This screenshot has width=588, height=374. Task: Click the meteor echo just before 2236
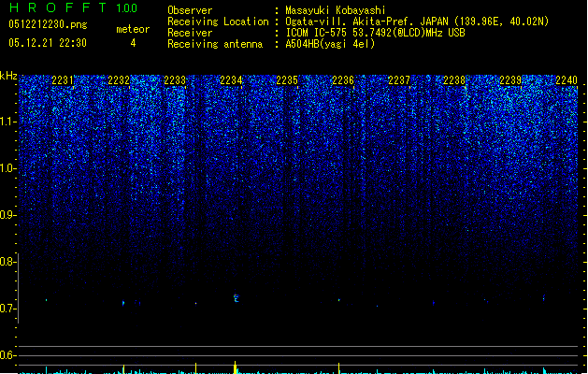[x=339, y=300]
